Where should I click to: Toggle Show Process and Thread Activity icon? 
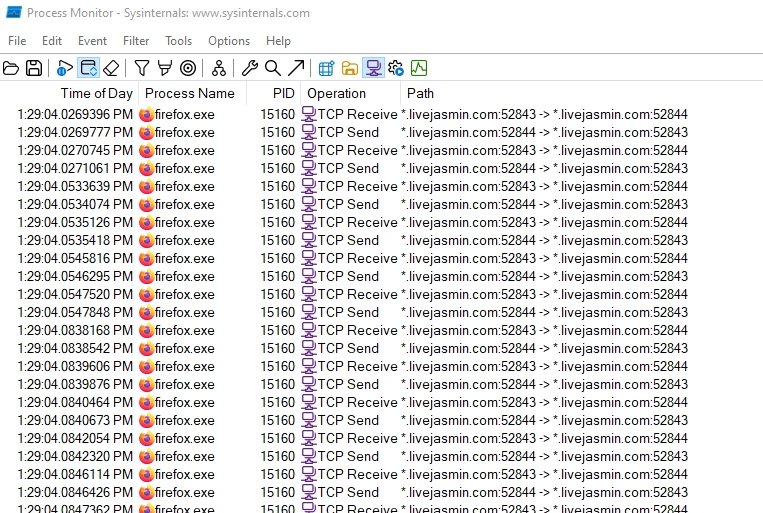pyautogui.click(x=396, y=68)
